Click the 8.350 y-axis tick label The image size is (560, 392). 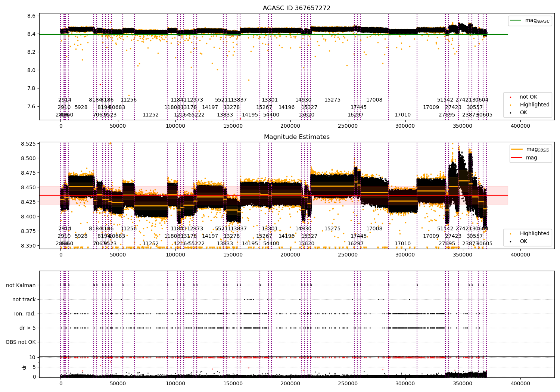click(28, 246)
